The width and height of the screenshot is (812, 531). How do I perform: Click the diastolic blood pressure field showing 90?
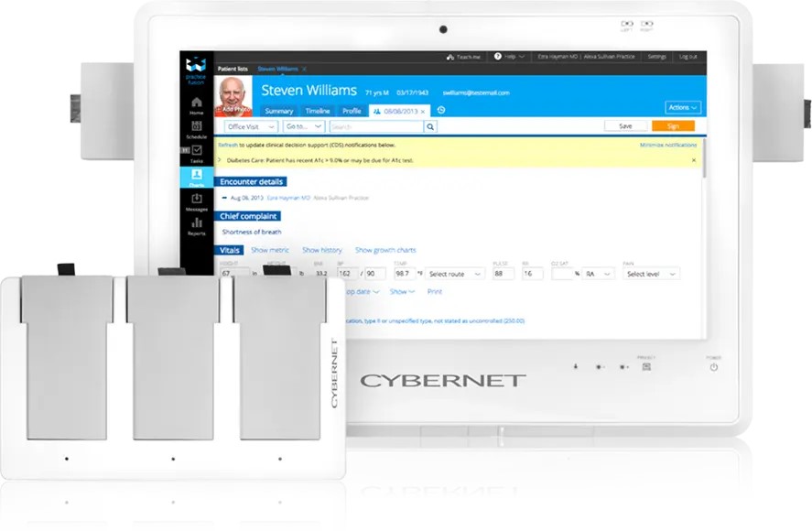point(375,274)
